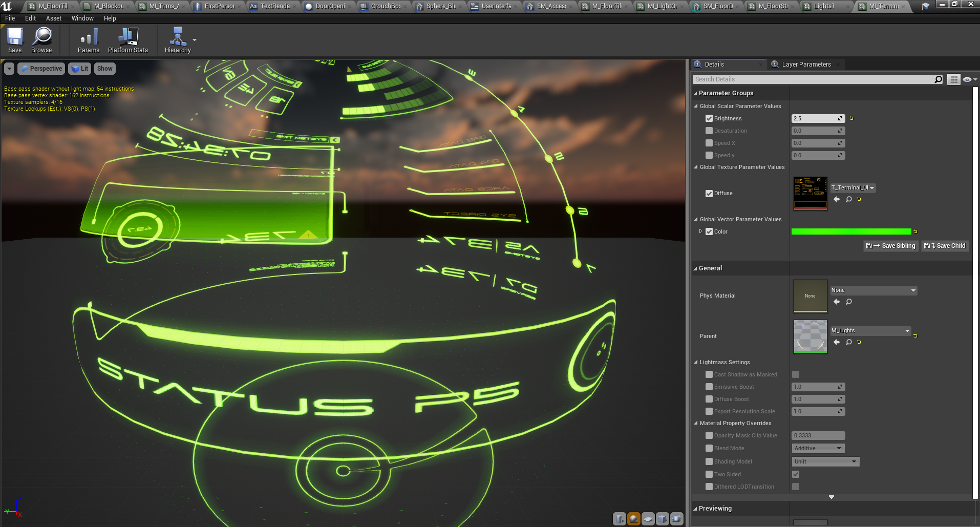Screen dimensions: 980x527
Task: Reset Brightness value to default arrow
Action: [851, 118]
